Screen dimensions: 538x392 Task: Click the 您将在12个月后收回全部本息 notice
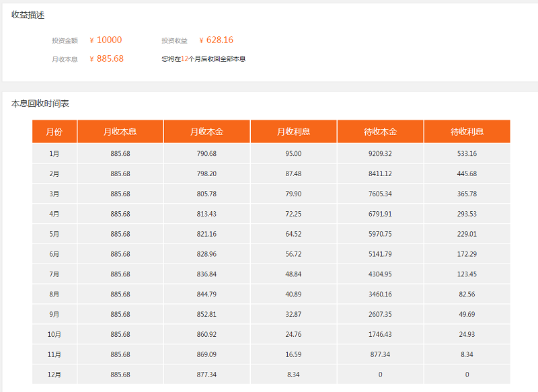point(204,59)
